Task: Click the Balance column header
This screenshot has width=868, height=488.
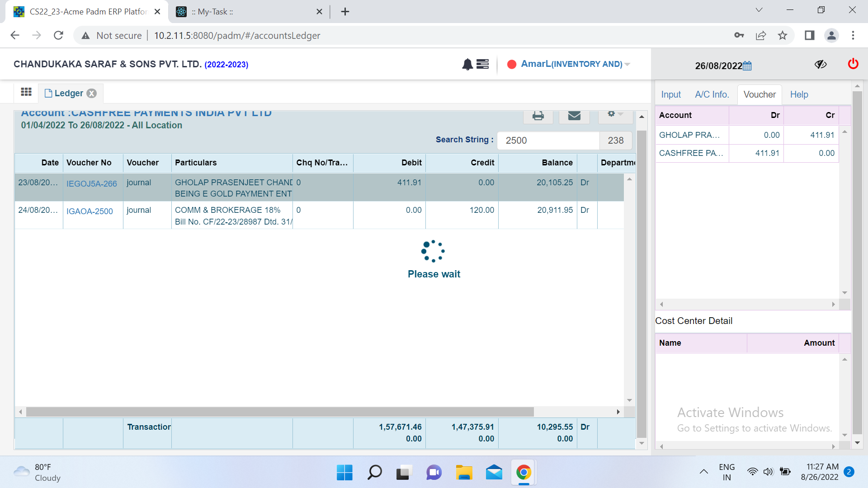Action: coord(538,163)
